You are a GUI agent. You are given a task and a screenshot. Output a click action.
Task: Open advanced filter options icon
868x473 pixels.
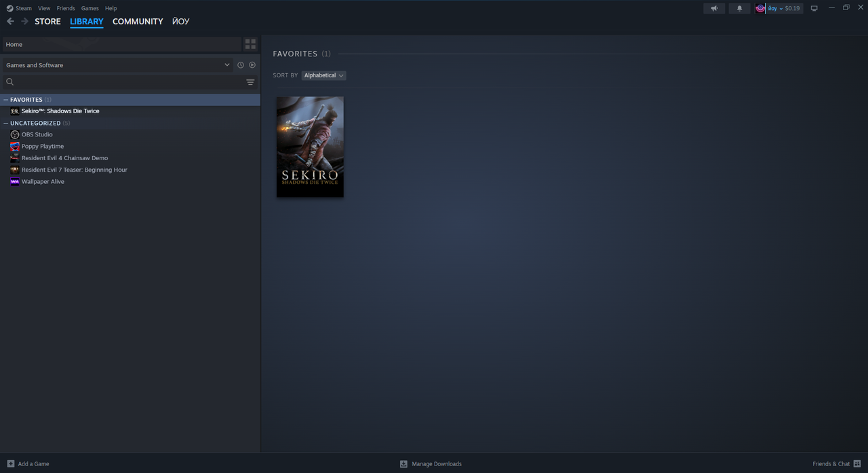(x=250, y=82)
